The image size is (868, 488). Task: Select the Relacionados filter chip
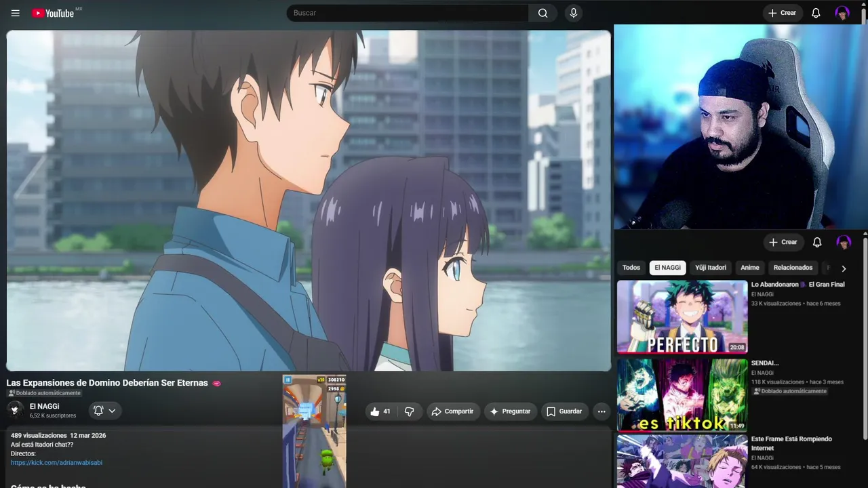tap(793, 268)
